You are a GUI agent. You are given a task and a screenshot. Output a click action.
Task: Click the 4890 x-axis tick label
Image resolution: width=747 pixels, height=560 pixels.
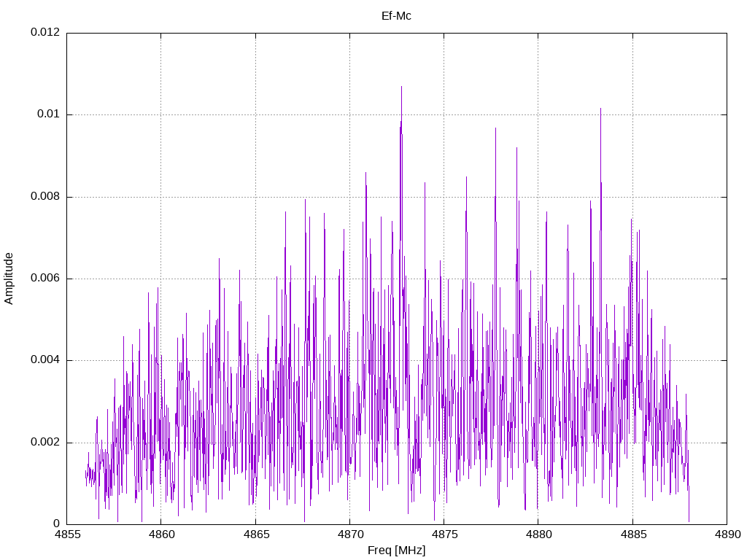(727, 534)
